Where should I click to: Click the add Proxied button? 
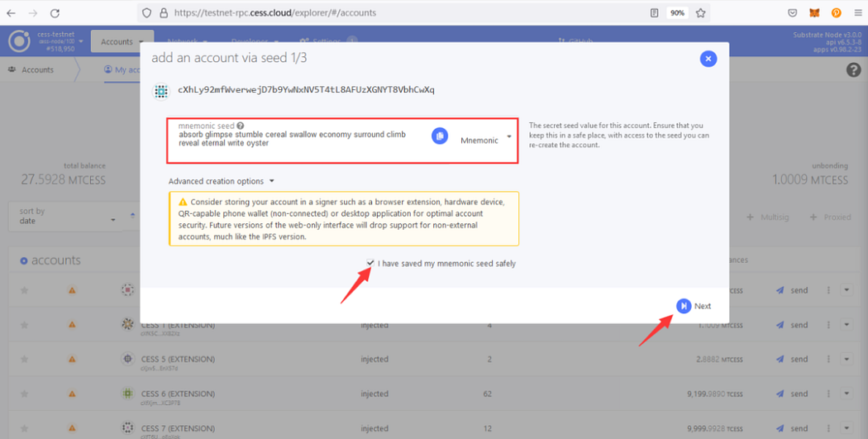tap(830, 217)
